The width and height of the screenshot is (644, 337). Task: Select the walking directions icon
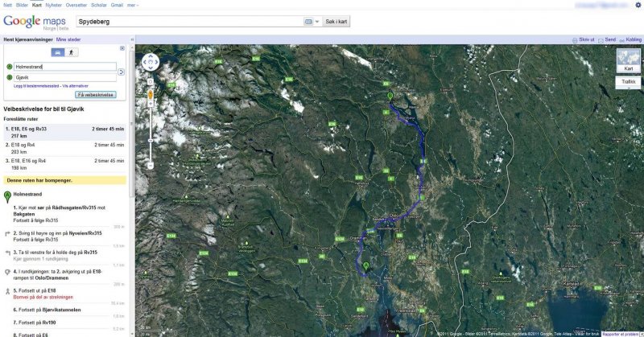(x=72, y=52)
